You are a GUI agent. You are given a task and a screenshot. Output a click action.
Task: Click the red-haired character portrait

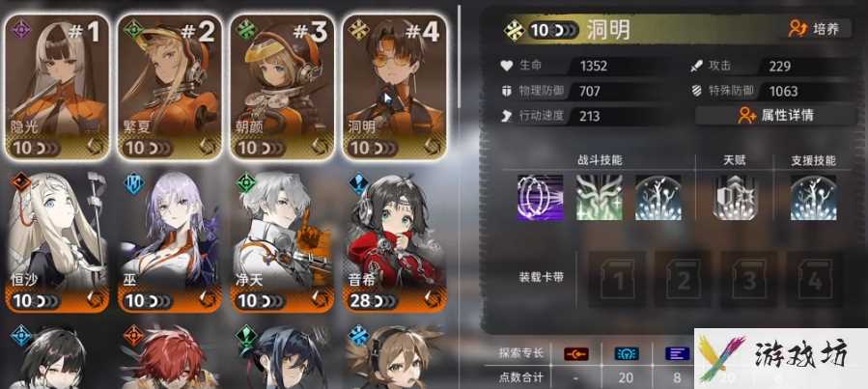169,357
